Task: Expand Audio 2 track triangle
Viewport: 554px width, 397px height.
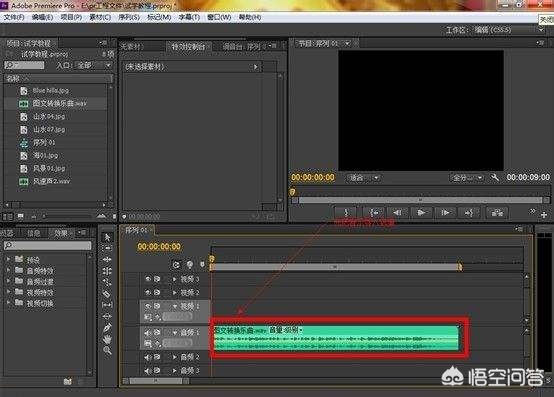Action: pos(175,357)
